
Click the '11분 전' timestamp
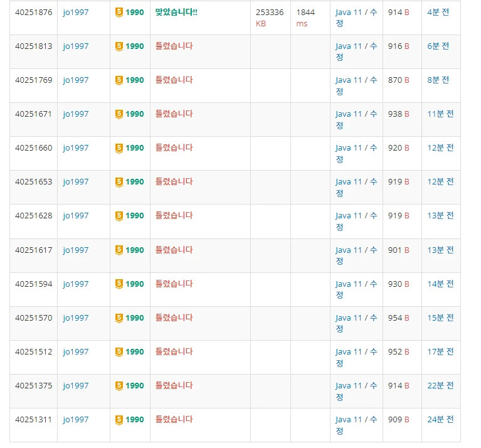click(x=440, y=114)
